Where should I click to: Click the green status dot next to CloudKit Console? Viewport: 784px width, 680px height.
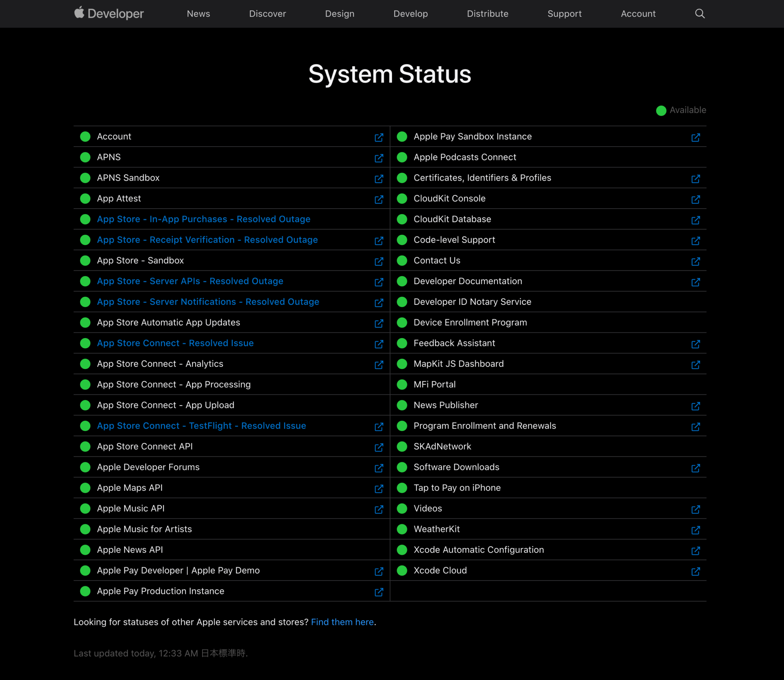(x=402, y=199)
